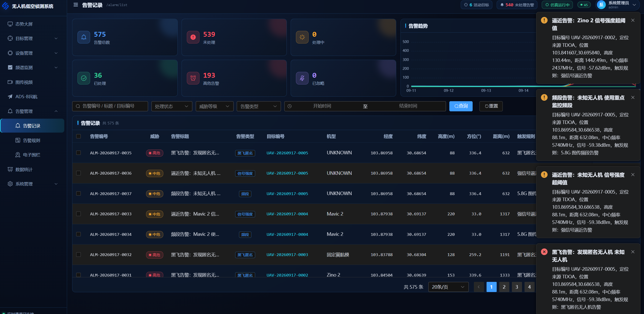This screenshot has height=314, width=644.
Task: Click the 6 活动目标 target badge
Action: (476, 5)
